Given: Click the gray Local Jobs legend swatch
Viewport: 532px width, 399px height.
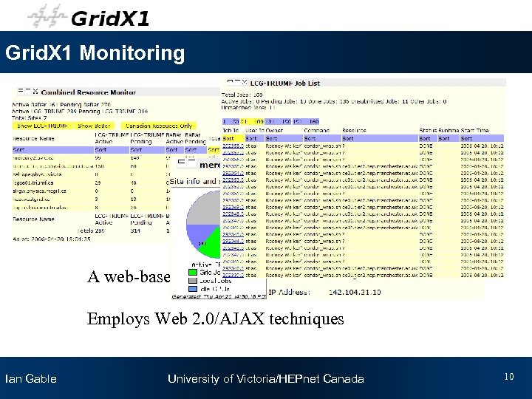Looking at the screenshot, I should (192, 281).
